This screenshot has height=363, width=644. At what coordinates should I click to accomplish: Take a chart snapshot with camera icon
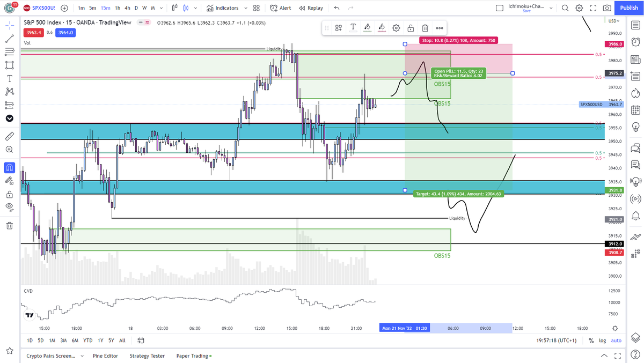click(x=606, y=8)
